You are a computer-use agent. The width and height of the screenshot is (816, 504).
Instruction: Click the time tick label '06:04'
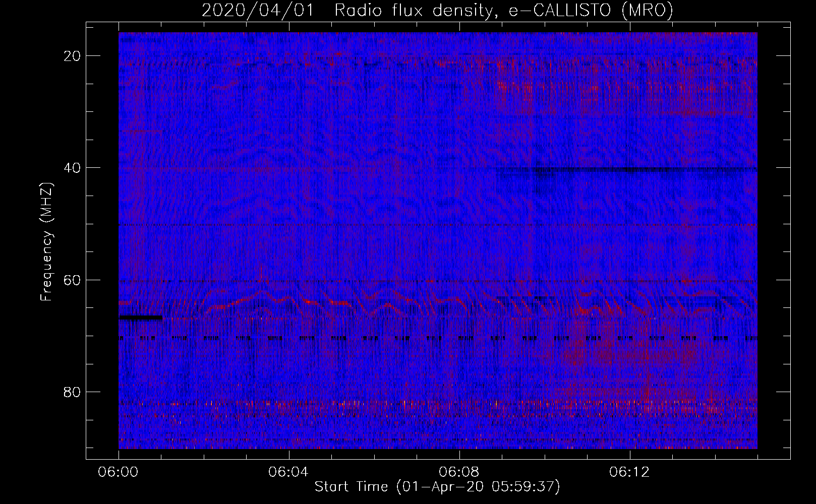click(288, 472)
